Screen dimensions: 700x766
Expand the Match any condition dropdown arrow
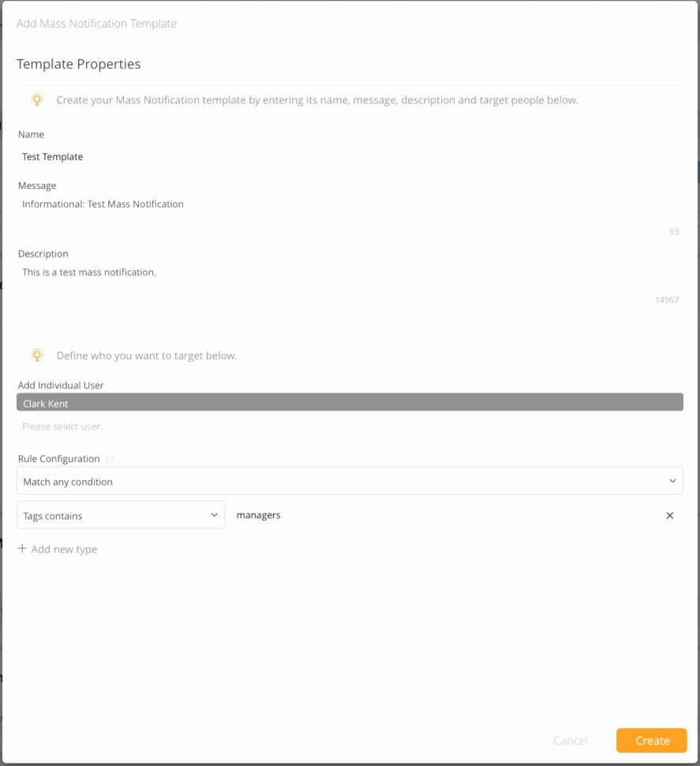(672, 481)
